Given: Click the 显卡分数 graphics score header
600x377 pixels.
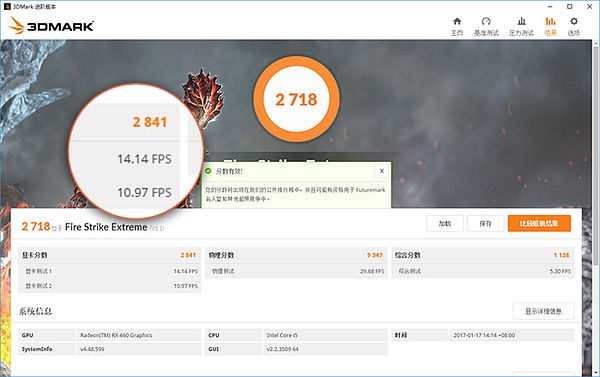Looking at the screenshot, I should point(35,255).
